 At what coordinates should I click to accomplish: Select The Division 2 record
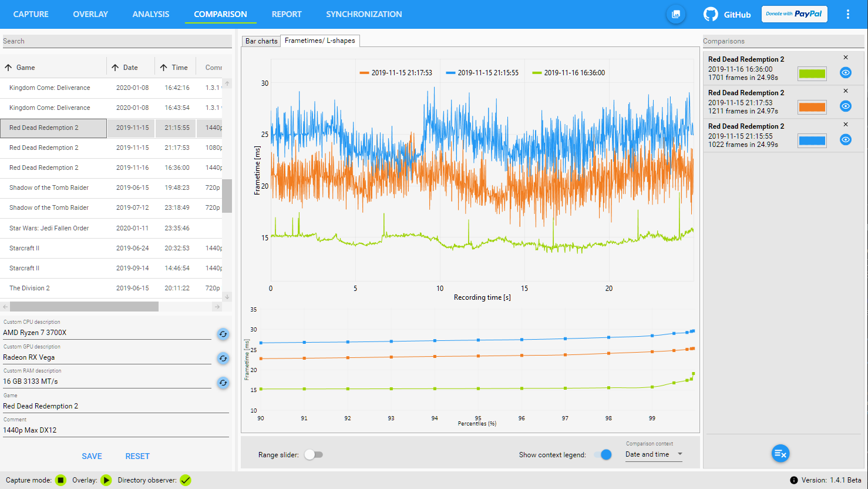[111, 288]
